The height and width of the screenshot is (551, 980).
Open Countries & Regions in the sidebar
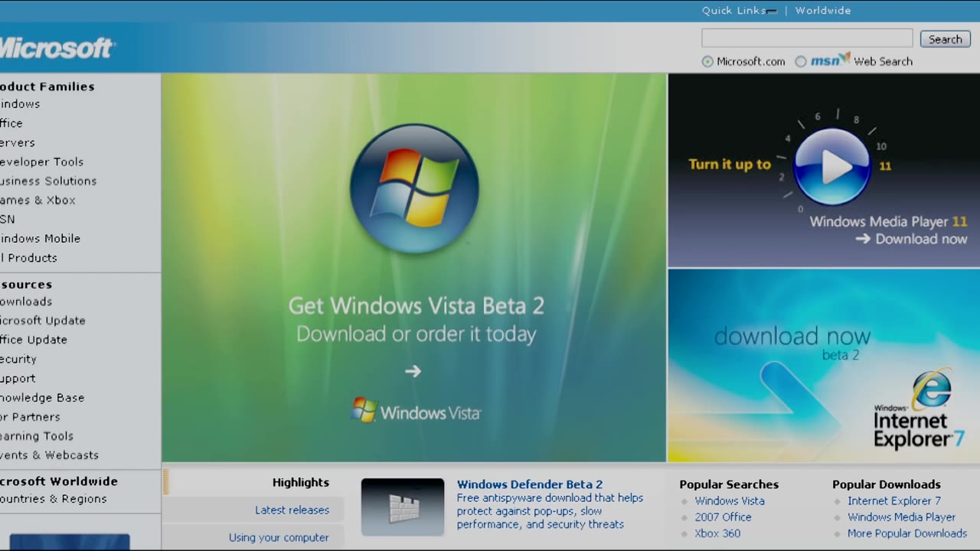[54, 499]
